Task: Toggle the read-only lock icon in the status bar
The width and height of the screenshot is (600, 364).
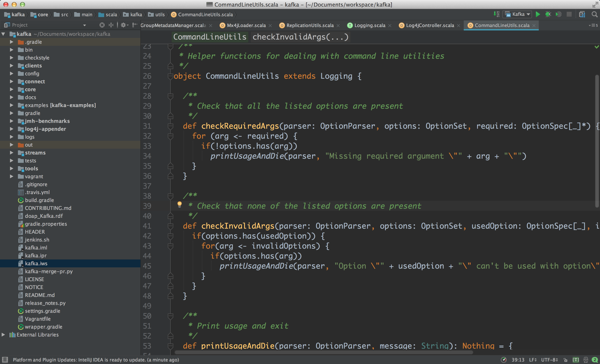Action: tap(565, 360)
